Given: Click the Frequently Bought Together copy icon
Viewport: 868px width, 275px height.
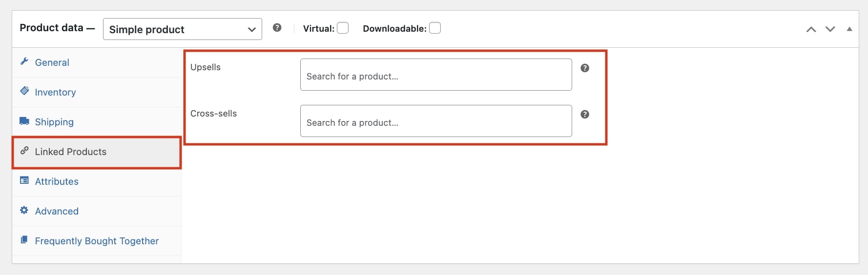Looking at the screenshot, I should point(24,240).
